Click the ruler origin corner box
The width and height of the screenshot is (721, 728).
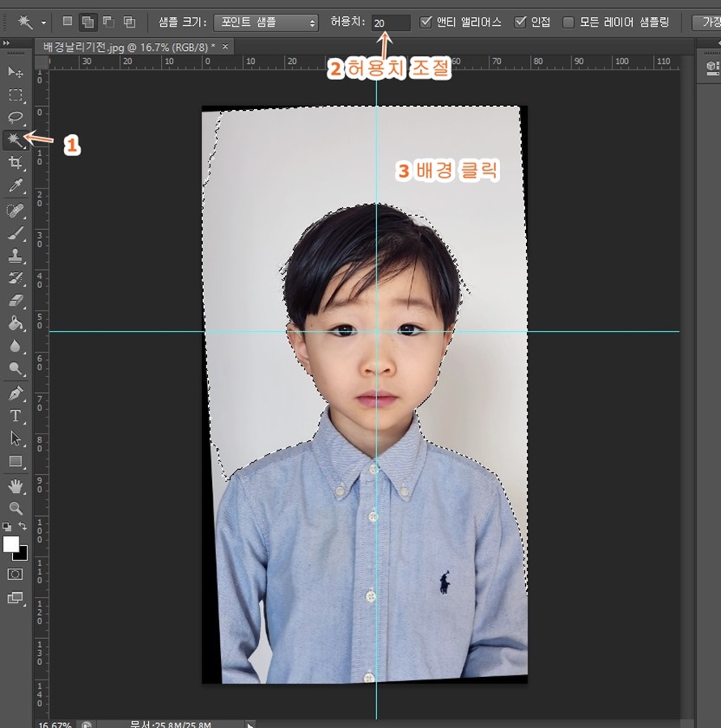pos(42,62)
